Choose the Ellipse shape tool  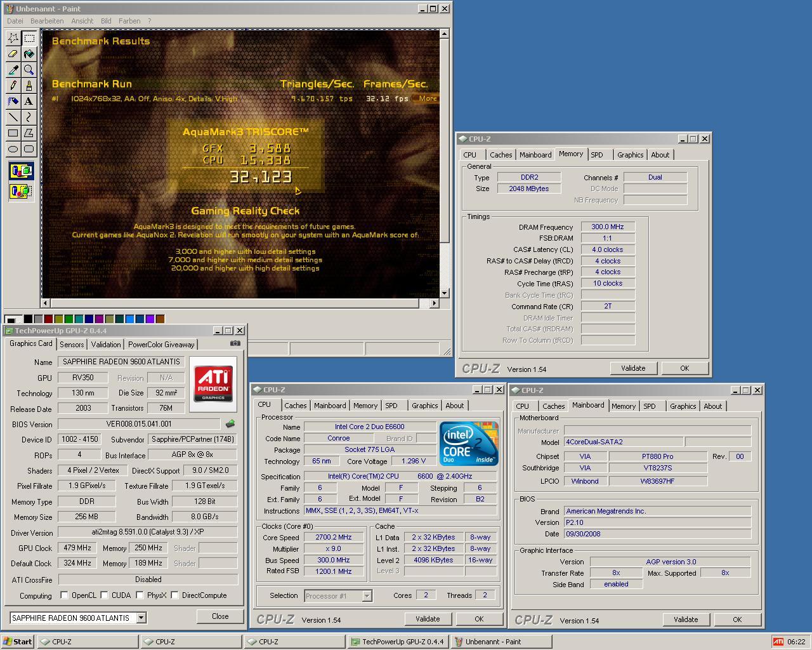point(13,149)
